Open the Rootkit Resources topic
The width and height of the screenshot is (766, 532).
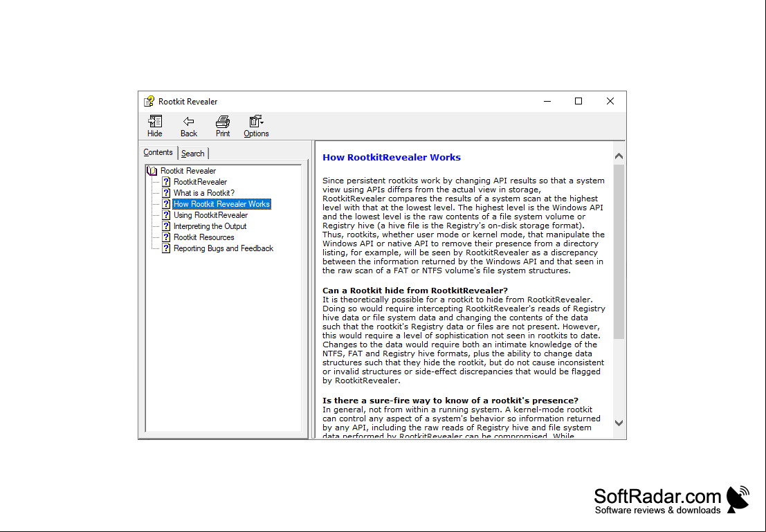[203, 237]
